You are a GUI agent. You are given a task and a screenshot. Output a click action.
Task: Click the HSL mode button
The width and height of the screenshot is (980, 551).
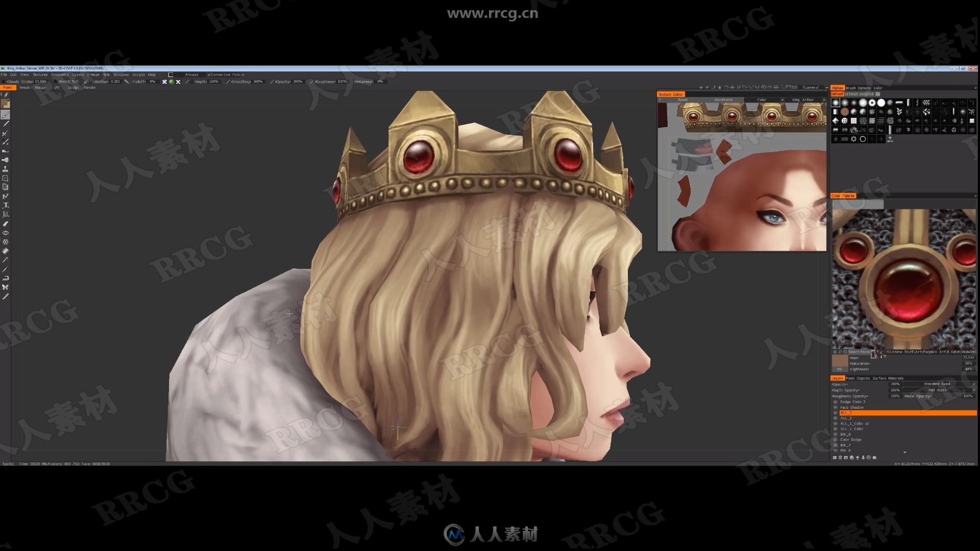(x=840, y=369)
